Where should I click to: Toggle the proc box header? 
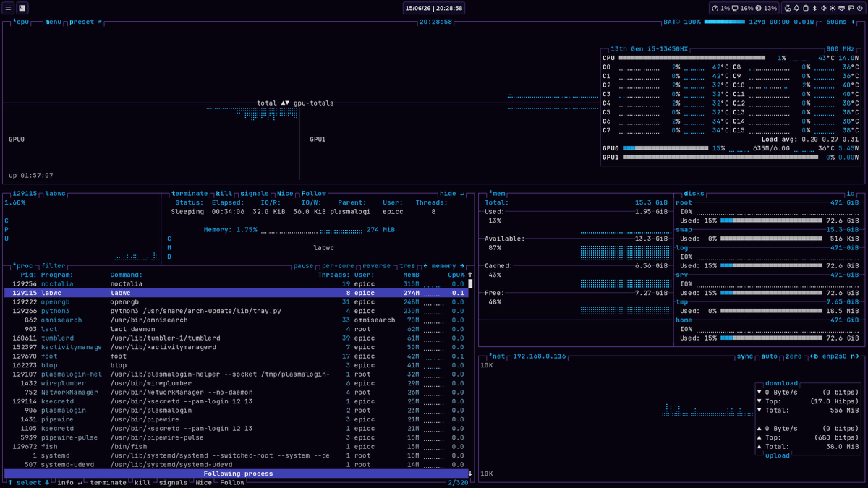pyautogui.click(x=22, y=266)
